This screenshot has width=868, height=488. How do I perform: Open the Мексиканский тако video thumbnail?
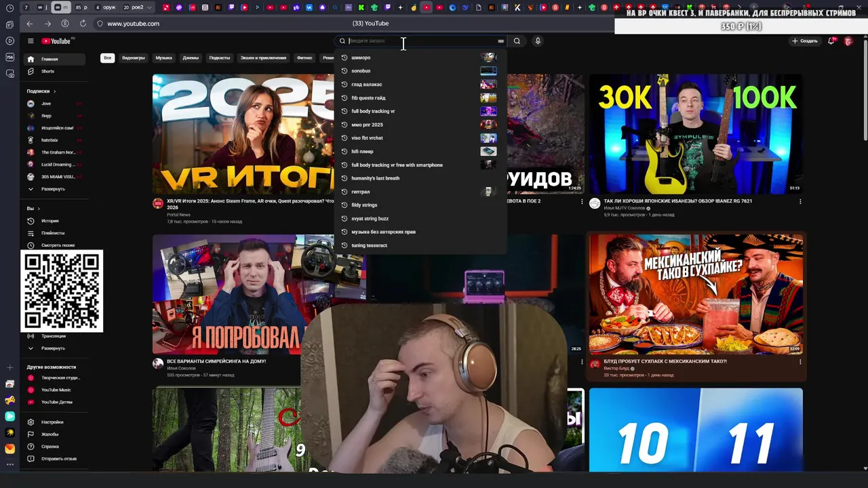[x=696, y=294]
